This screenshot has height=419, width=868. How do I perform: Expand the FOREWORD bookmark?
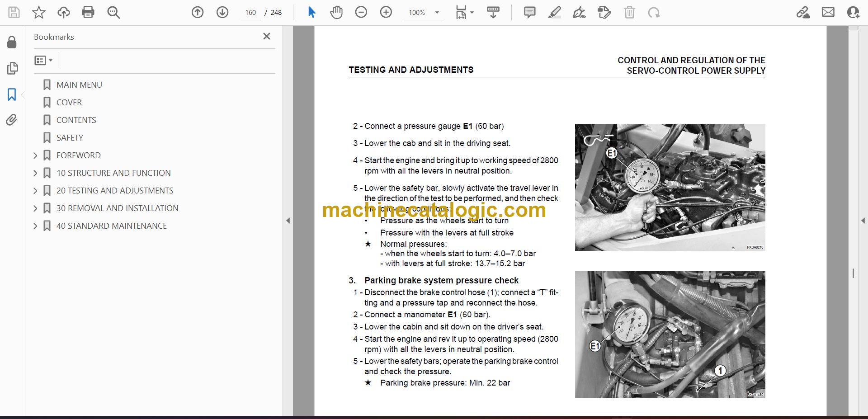click(x=35, y=155)
